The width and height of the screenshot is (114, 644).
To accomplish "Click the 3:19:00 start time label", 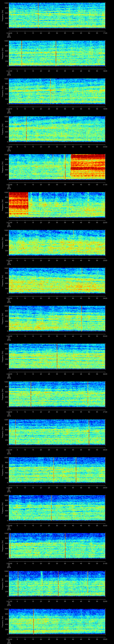I will (9, 147).
